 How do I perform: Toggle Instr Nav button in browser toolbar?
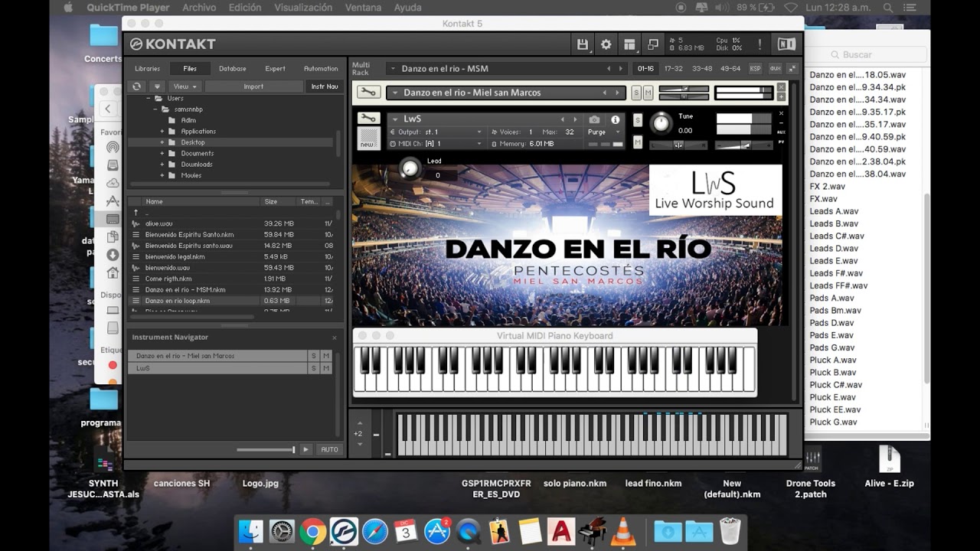[324, 86]
